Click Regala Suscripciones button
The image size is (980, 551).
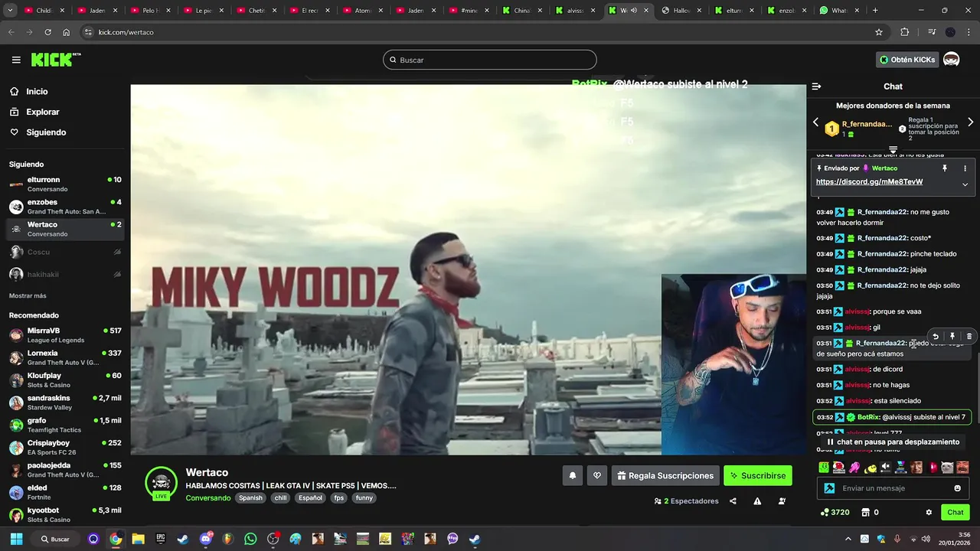pos(665,475)
